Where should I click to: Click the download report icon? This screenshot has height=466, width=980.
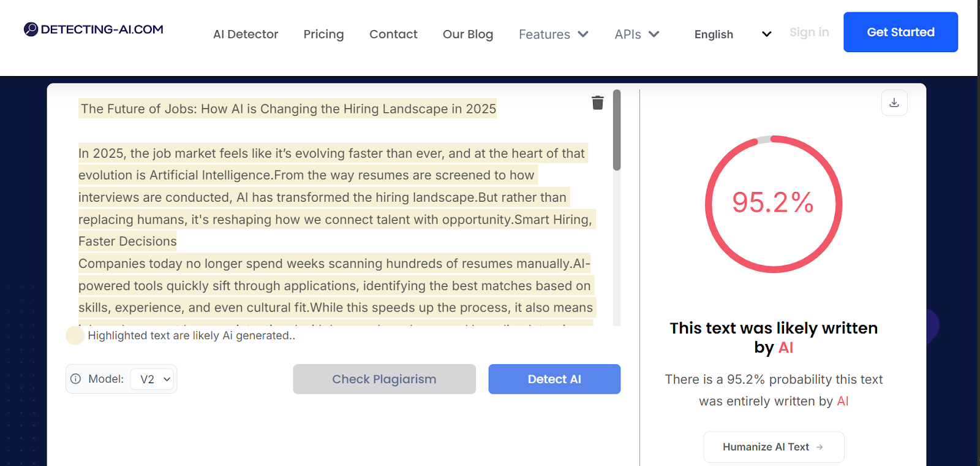click(x=894, y=102)
